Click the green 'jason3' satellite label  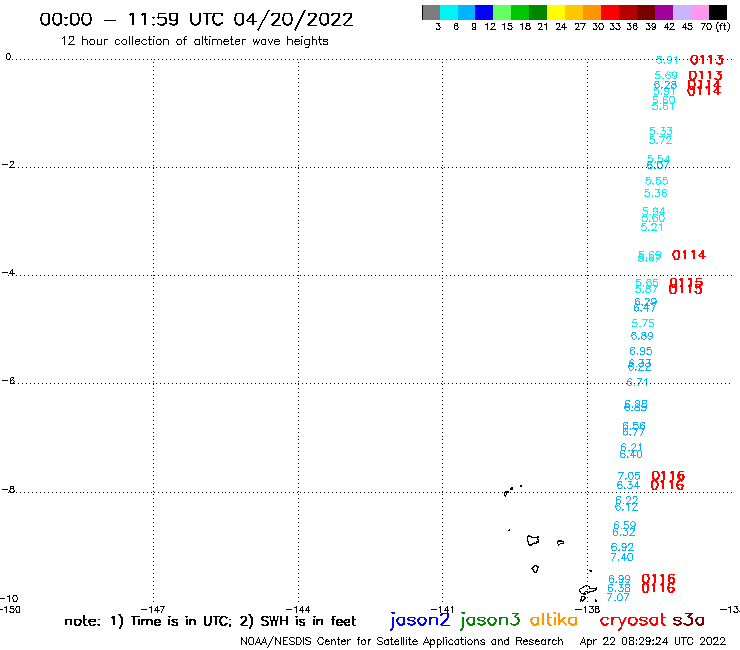point(490,620)
